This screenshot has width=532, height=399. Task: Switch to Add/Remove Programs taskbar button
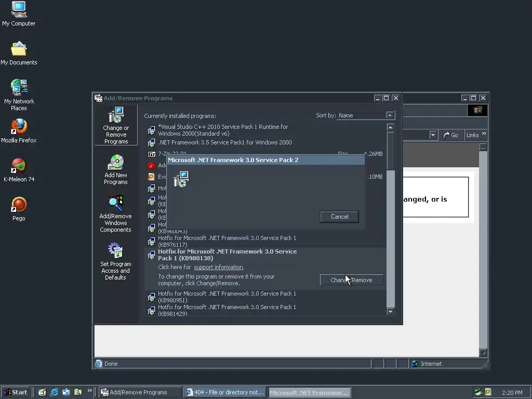click(140, 392)
